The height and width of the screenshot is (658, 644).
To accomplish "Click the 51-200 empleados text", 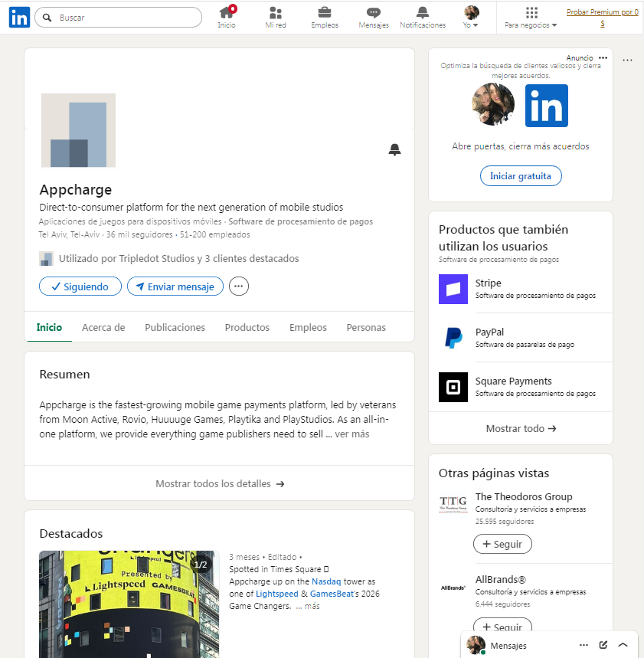I will coord(215,234).
